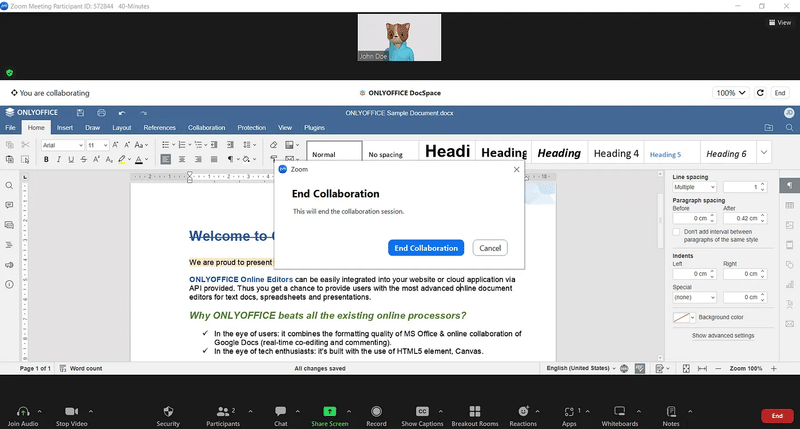Open Breakout Rooms in Zoom toolbar
800x429 pixels.
(x=474, y=416)
